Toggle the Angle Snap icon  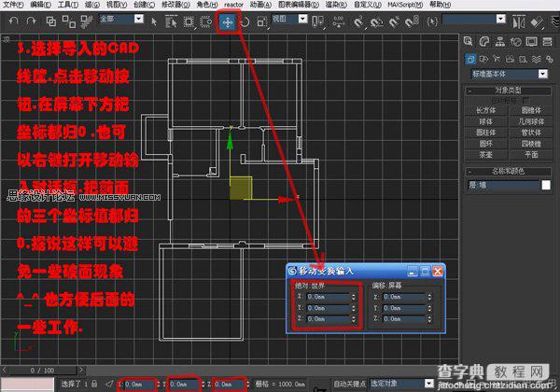tap(376, 22)
